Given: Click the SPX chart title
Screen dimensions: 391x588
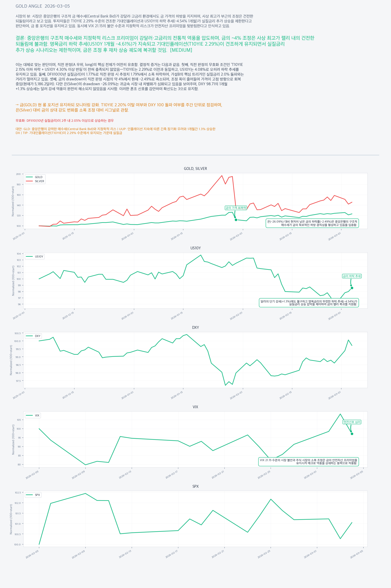Looking at the screenshot, I should (195, 486).
